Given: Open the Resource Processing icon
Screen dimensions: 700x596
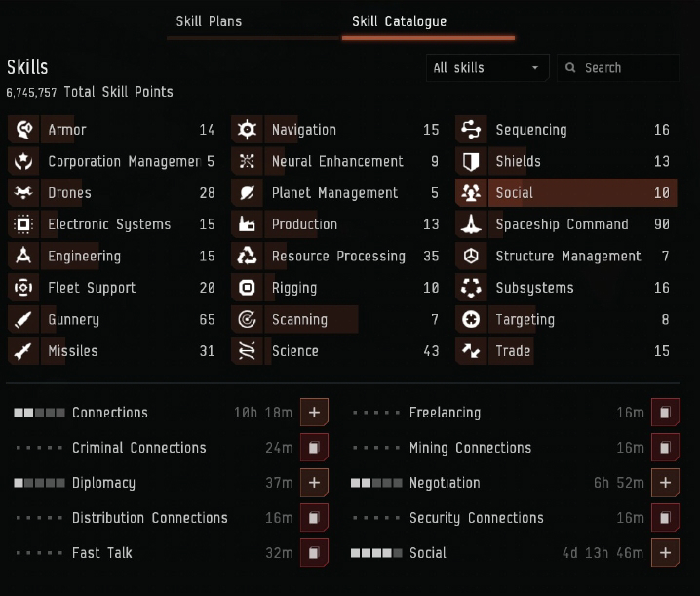Looking at the screenshot, I should coord(247,257).
